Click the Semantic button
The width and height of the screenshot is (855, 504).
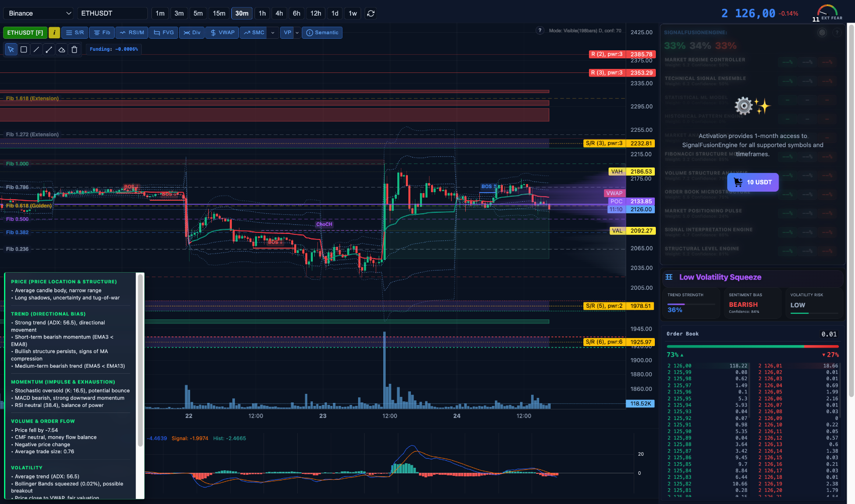[322, 33]
